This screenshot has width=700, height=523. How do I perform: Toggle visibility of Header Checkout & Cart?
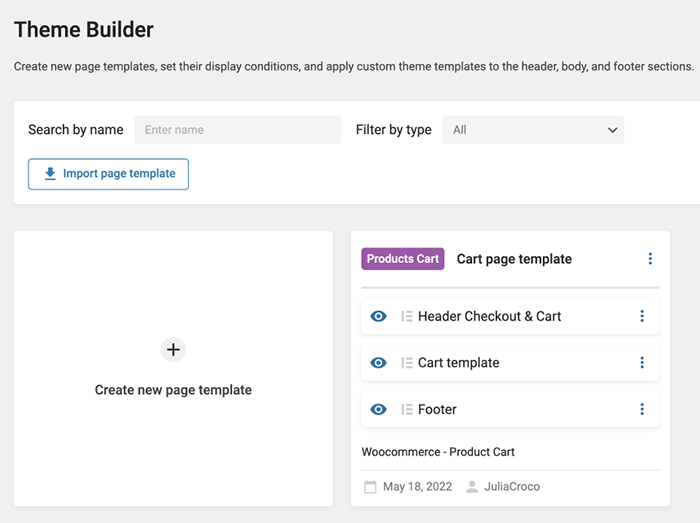pyautogui.click(x=378, y=316)
